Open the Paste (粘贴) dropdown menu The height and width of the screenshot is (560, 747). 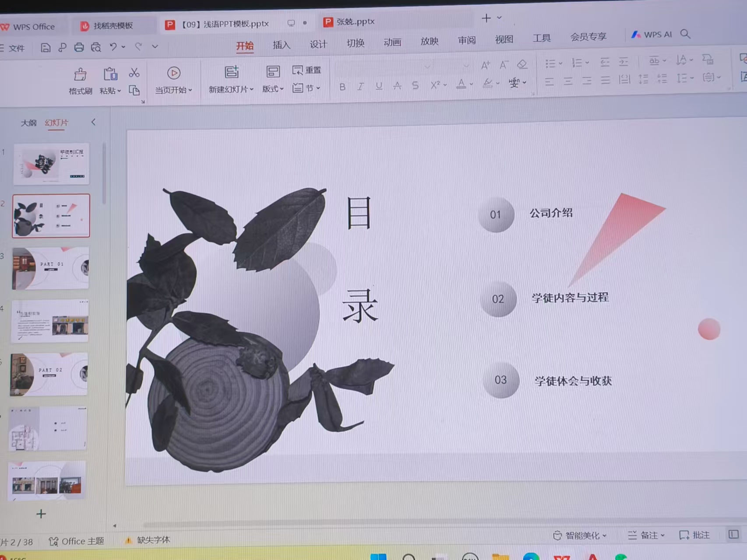(110, 91)
